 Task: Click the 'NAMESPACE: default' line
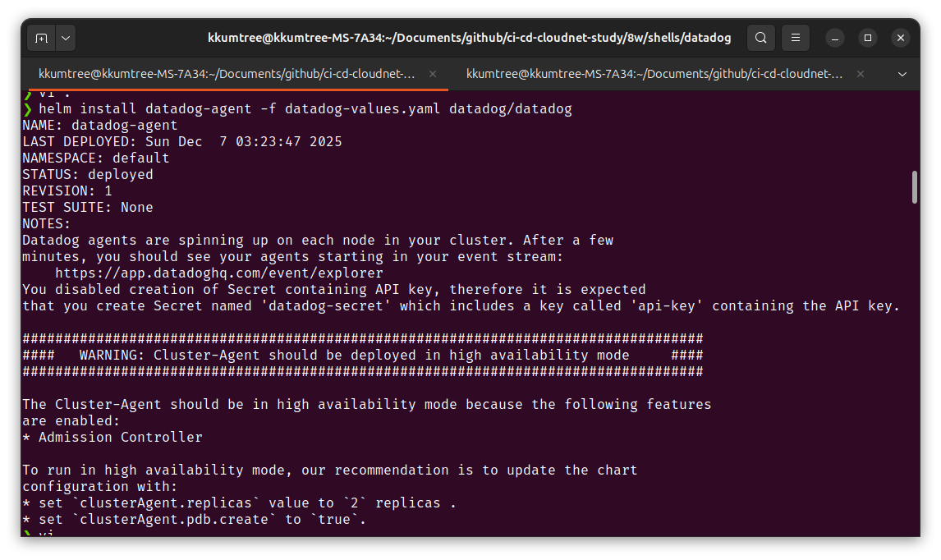[96, 158]
